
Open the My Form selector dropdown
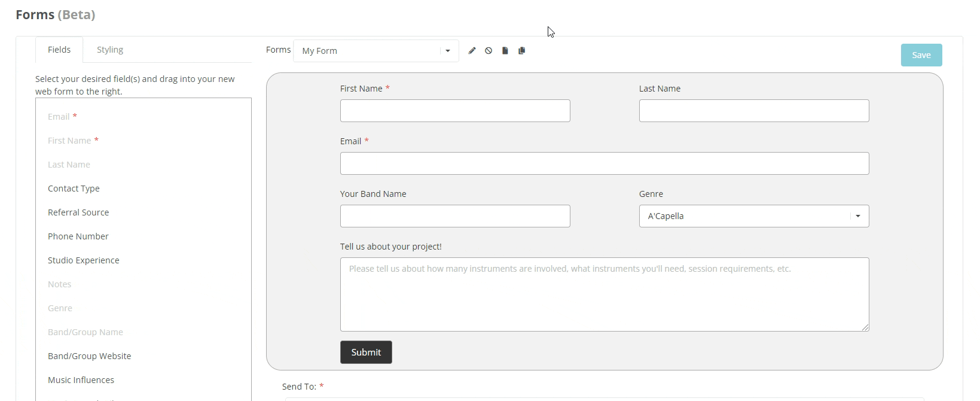tap(375, 51)
